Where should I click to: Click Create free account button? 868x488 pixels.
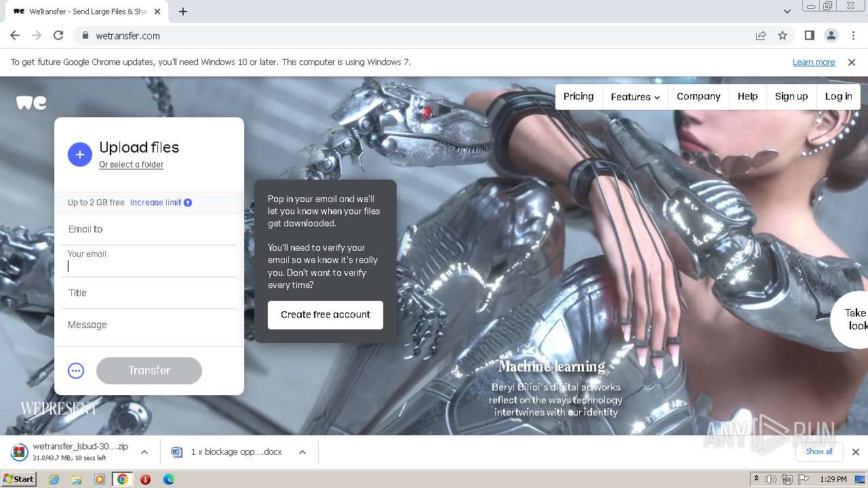pos(325,315)
